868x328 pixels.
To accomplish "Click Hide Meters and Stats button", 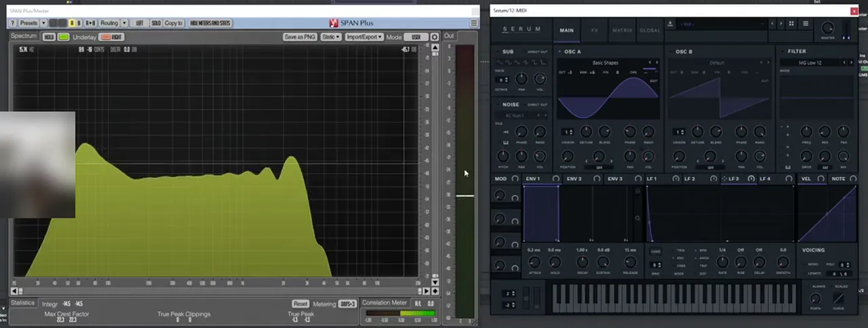I will point(210,23).
